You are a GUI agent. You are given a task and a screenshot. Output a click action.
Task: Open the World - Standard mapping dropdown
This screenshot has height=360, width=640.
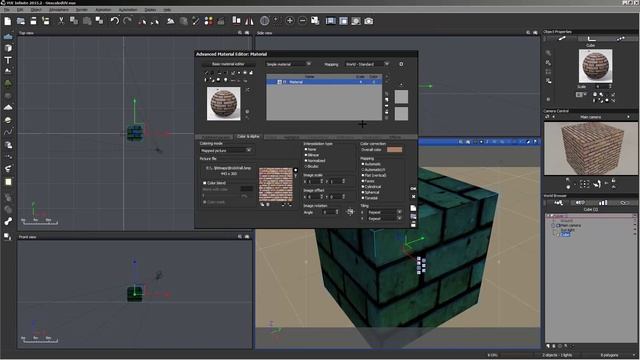pyautogui.click(x=367, y=64)
